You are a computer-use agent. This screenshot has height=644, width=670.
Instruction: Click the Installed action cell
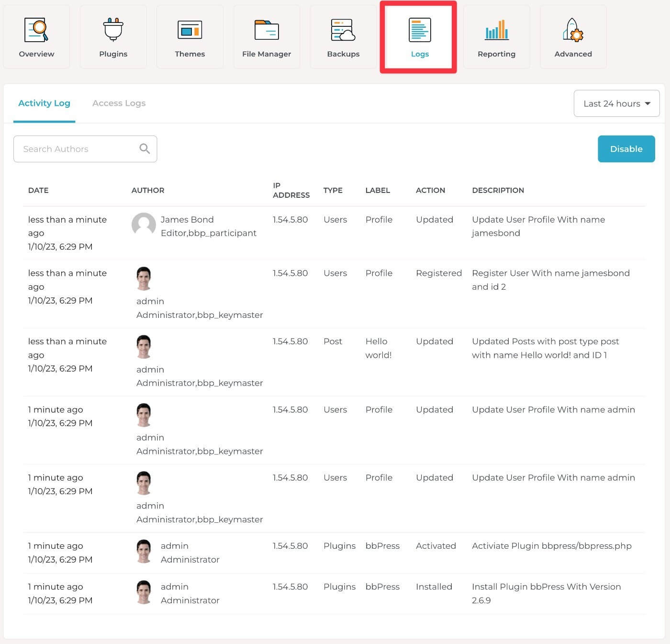(434, 587)
